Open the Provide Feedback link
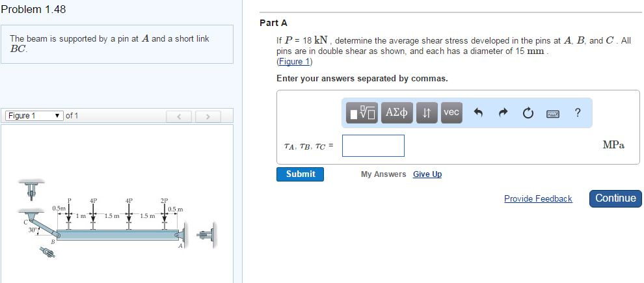644x283 pixels. click(538, 198)
